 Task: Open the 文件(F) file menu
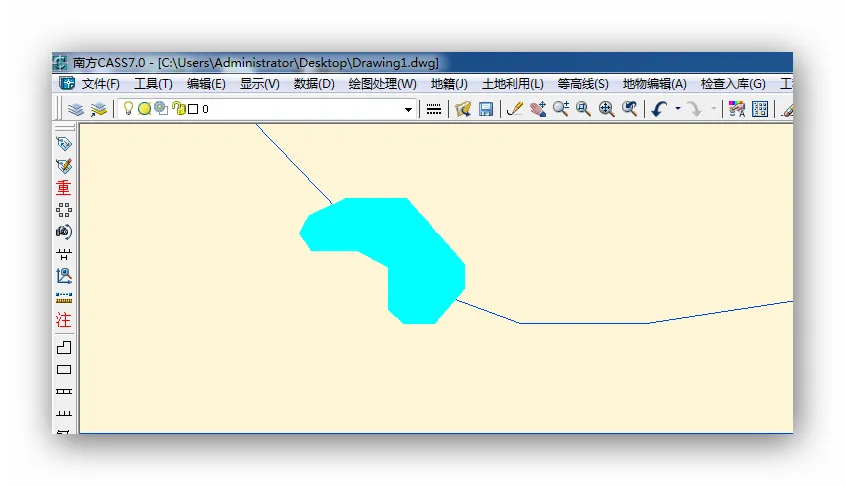coord(100,84)
